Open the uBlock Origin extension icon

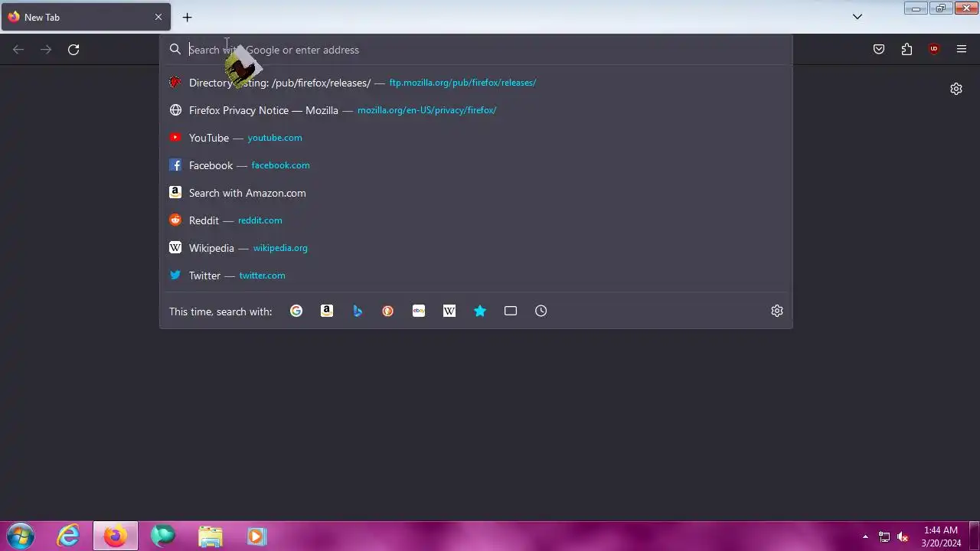[x=934, y=50]
